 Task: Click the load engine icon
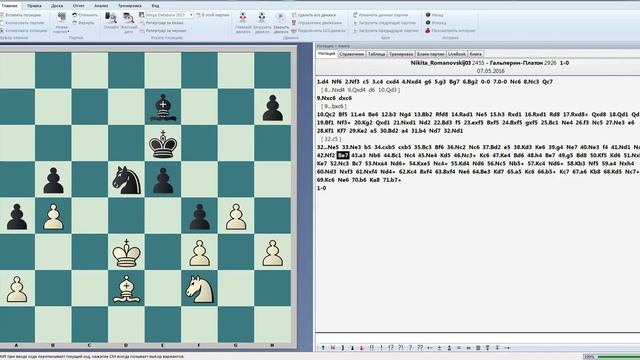click(262, 17)
